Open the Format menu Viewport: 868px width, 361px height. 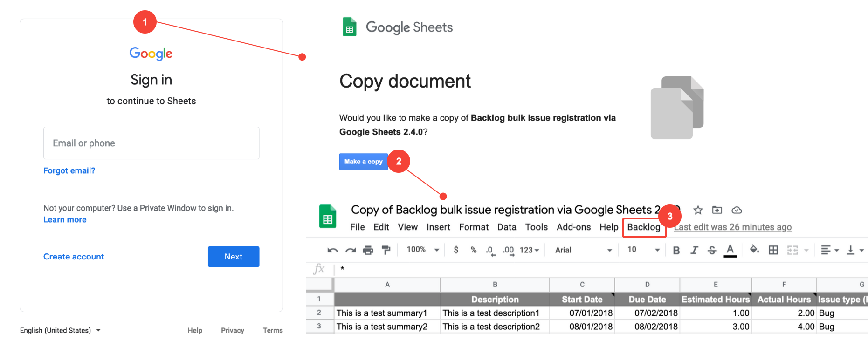[x=474, y=227]
